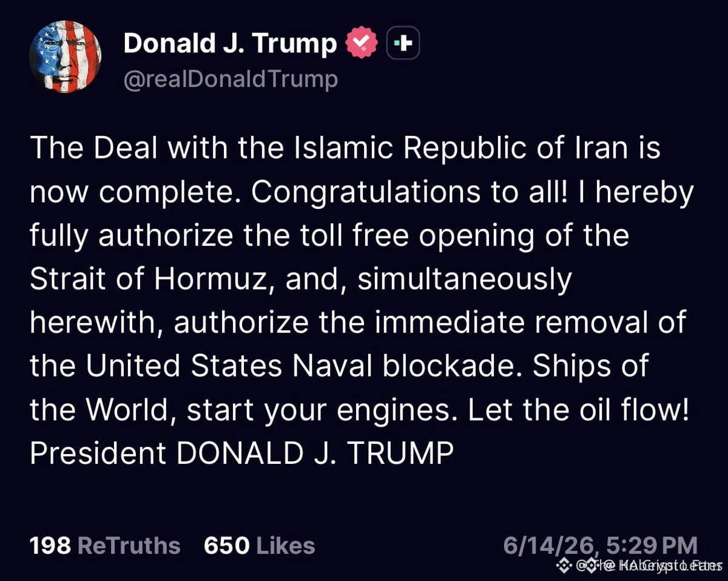Click the words "Strait of Hormuz"
The width and height of the screenshot is (728, 581).
[148, 279]
